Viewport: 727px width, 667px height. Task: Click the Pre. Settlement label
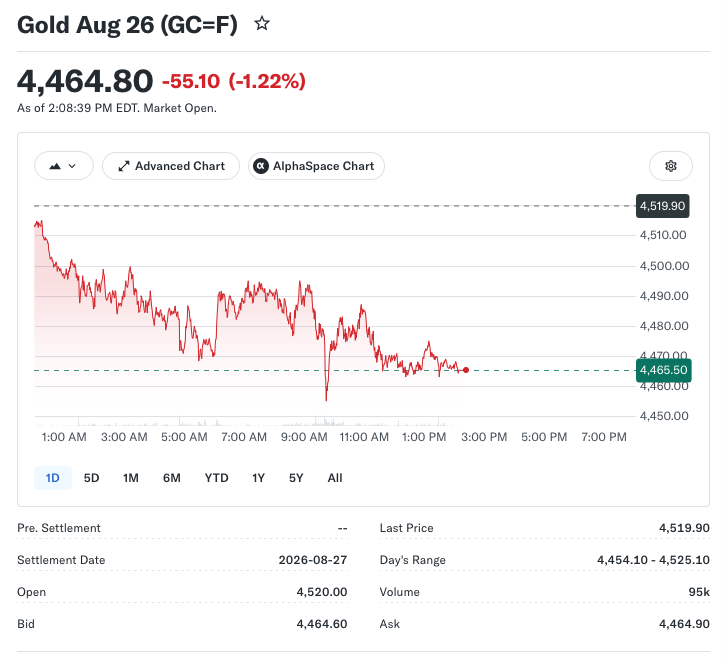click(59, 528)
